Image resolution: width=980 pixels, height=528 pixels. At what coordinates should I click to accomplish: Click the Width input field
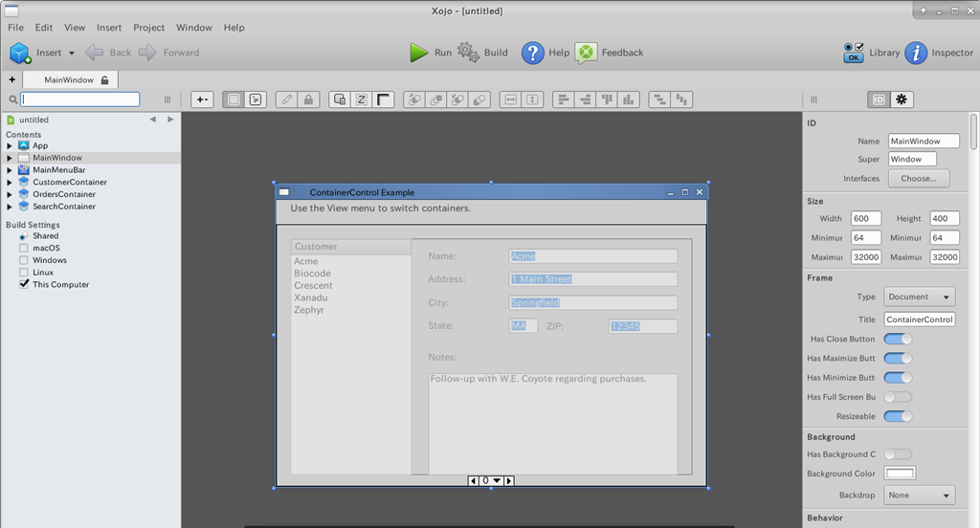point(866,219)
